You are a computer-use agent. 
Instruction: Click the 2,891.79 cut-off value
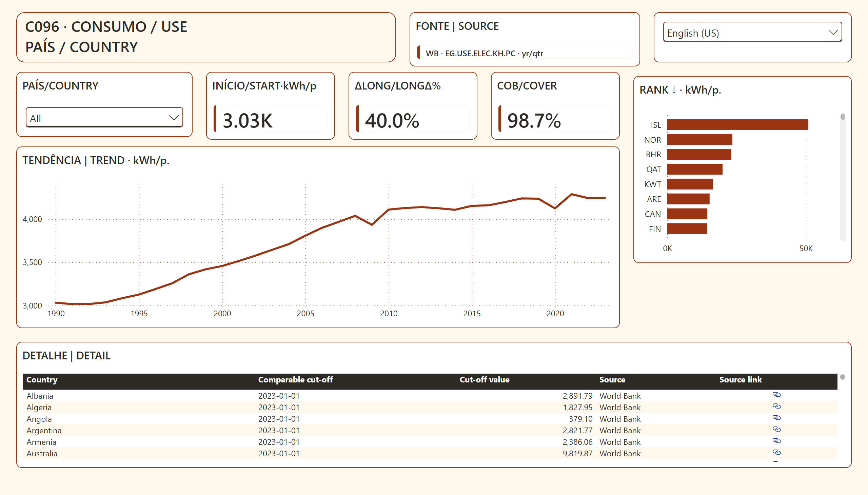pos(577,396)
